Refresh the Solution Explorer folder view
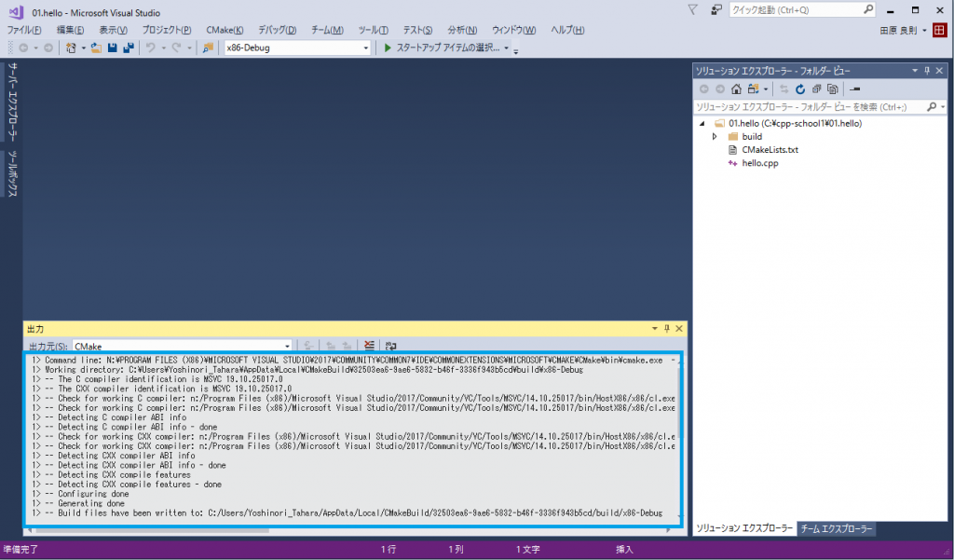This screenshot has width=954, height=560. [x=800, y=89]
